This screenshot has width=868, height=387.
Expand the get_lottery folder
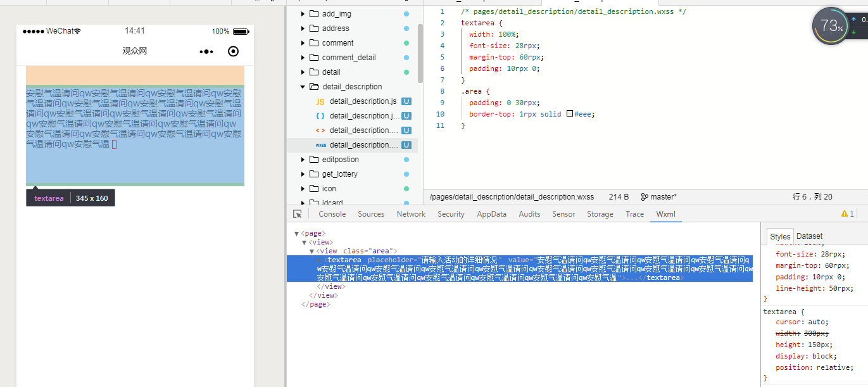click(x=303, y=174)
